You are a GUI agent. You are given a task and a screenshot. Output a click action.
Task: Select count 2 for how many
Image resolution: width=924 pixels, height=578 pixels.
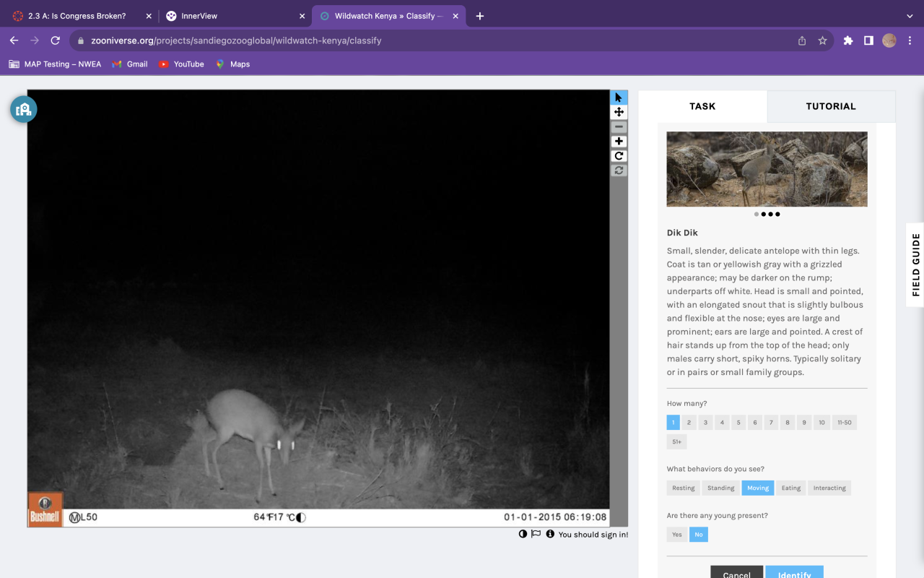(689, 423)
